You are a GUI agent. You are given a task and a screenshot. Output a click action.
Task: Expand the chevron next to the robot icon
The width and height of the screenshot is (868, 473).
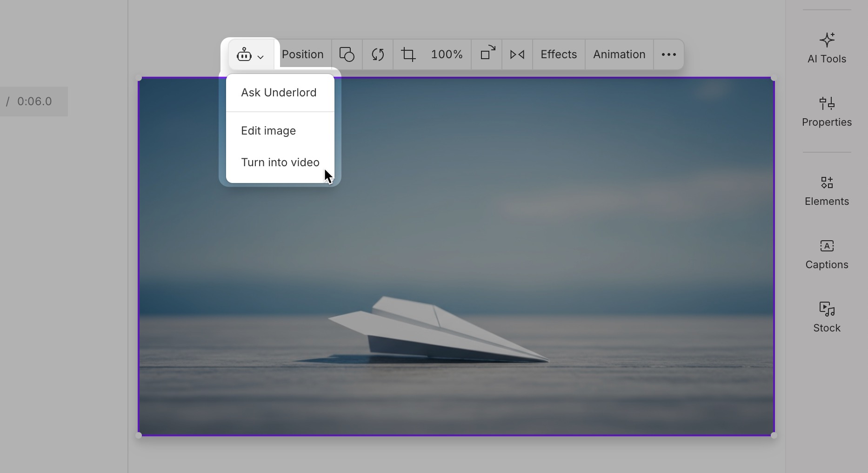point(260,56)
